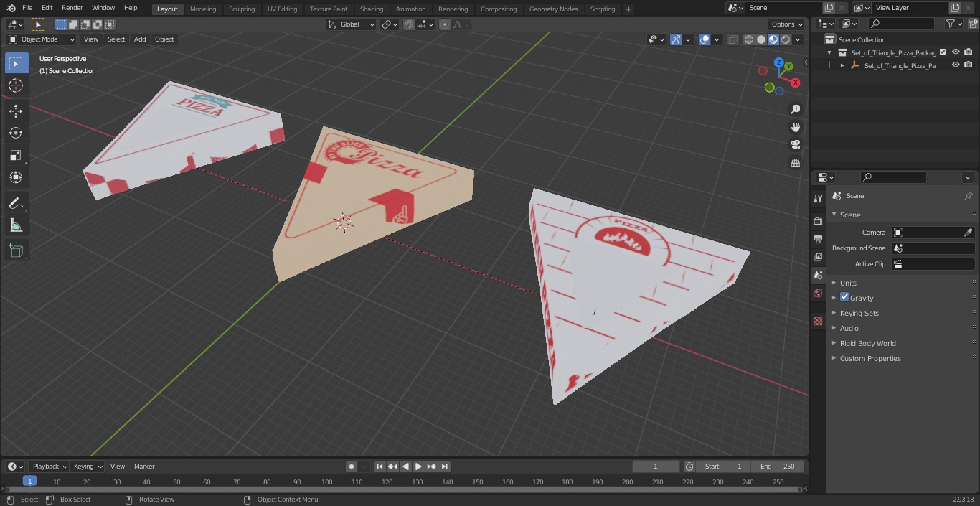Jump to the first frame
980x506 pixels.
pos(380,467)
